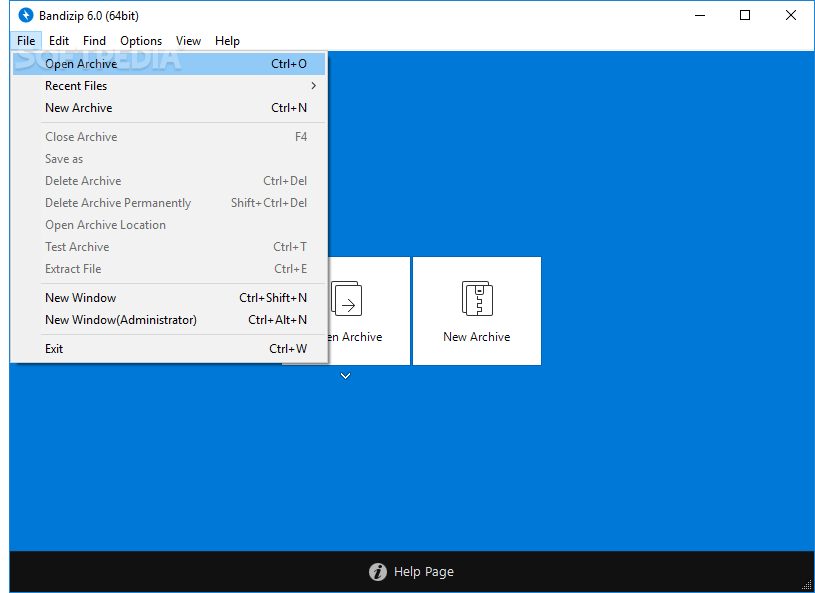Choose Save as in File menu
The width and height of the screenshot is (815, 593).
click(169, 159)
